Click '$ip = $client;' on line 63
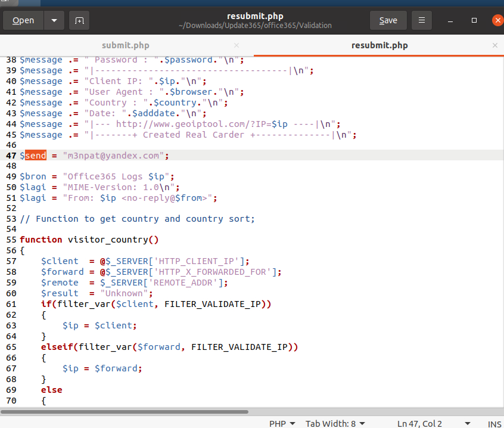 (x=99, y=325)
